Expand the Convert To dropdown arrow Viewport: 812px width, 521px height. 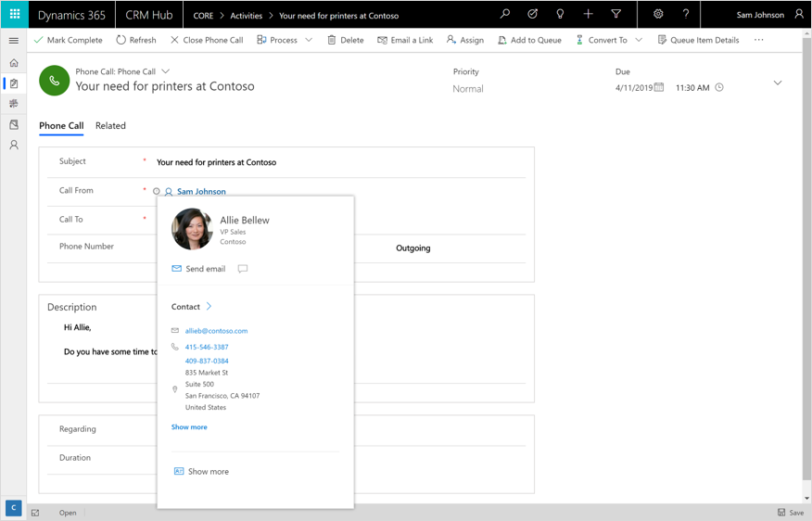point(639,41)
